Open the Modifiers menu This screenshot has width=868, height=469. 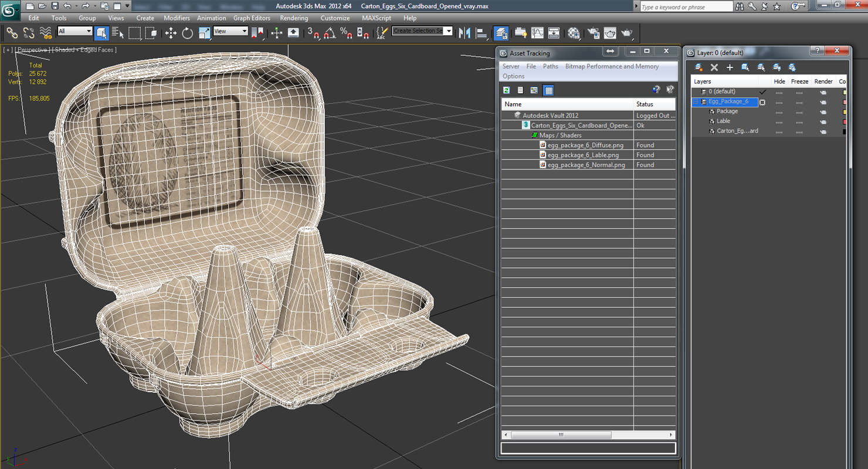point(177,18)
